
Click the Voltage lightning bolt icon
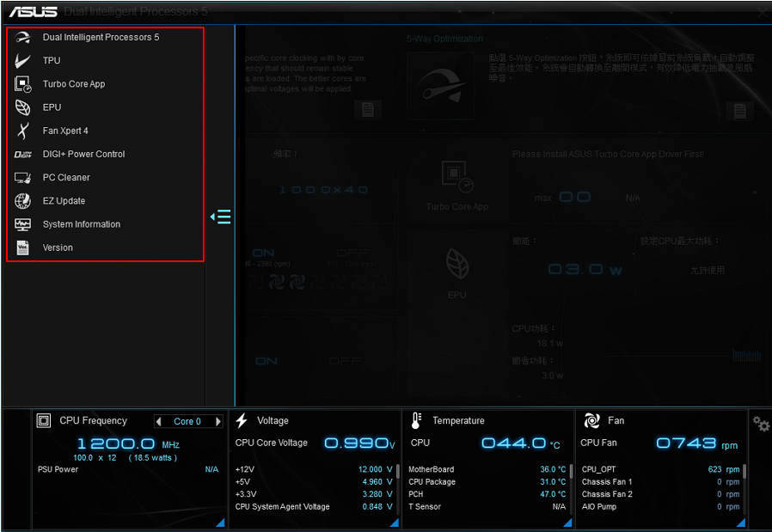[242, 421]
